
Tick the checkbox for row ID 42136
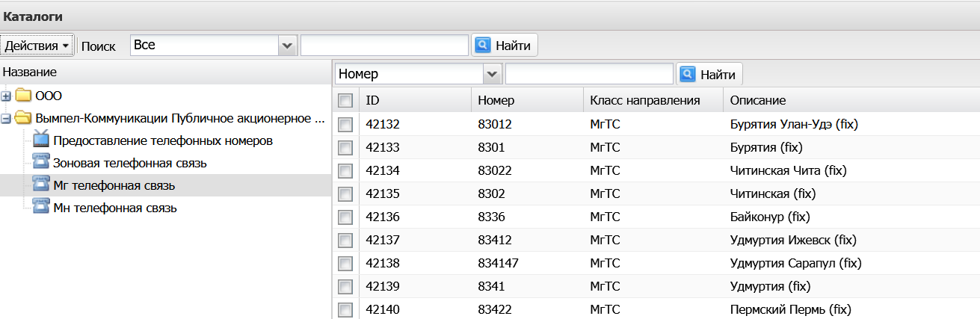345,217
